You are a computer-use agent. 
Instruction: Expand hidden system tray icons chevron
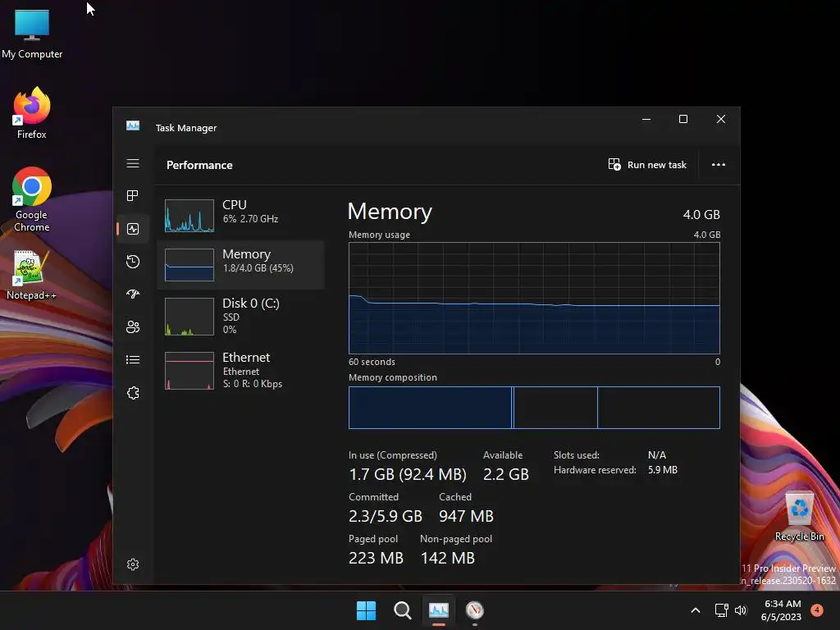(x=696, y=610)
